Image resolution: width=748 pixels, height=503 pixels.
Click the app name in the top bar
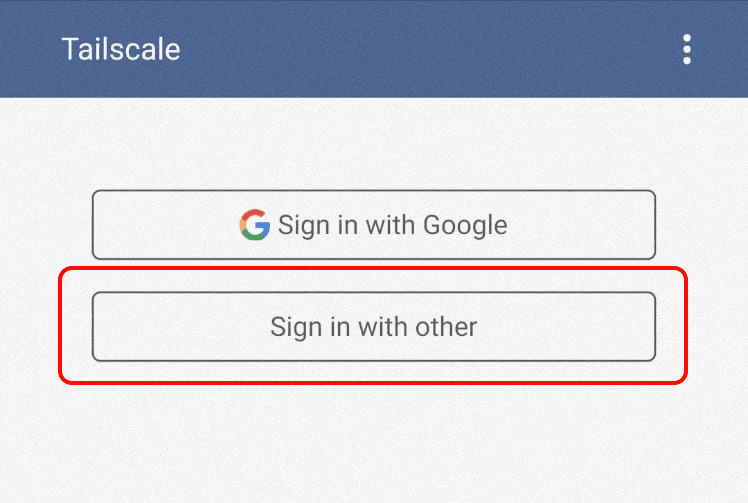pyautogui.click(x=121, y=49)
